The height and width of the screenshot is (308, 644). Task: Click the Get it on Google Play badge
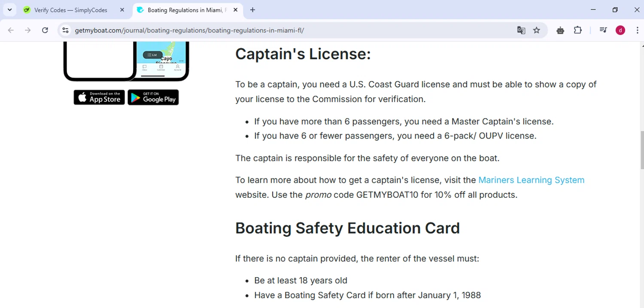pyautogui.click(x=153, y=97)
